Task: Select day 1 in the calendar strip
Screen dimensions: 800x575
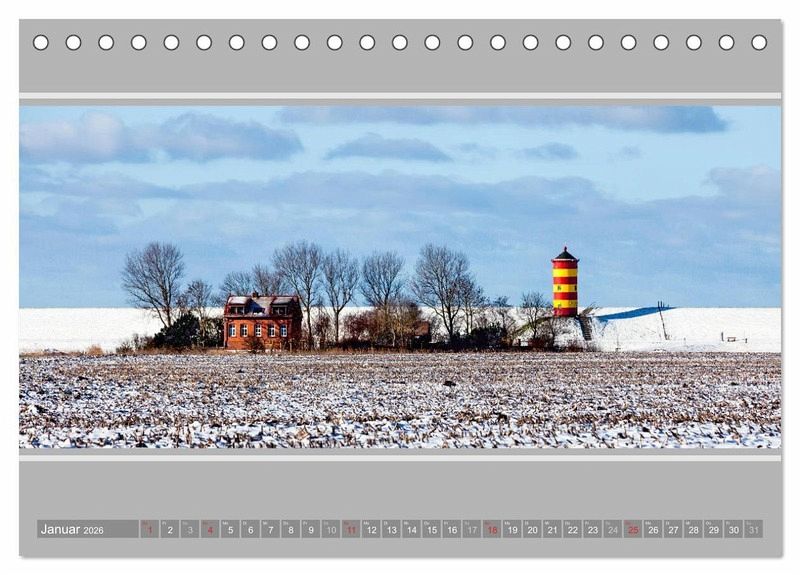Action: click(149, 529)
